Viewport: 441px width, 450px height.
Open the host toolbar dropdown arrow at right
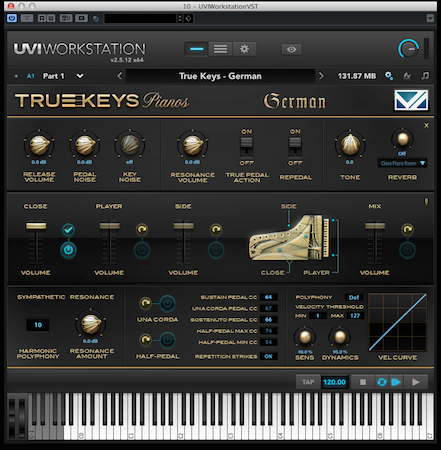point(430,18)
